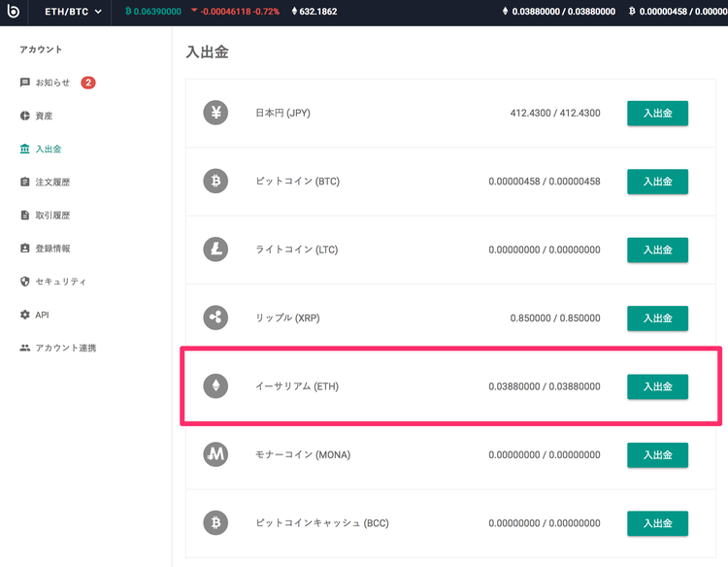Click the BTC balance 0.00000458 / 0.00000458
This screenshot has width=728, height=567.
pyautogui.click(x=545, y=182)
